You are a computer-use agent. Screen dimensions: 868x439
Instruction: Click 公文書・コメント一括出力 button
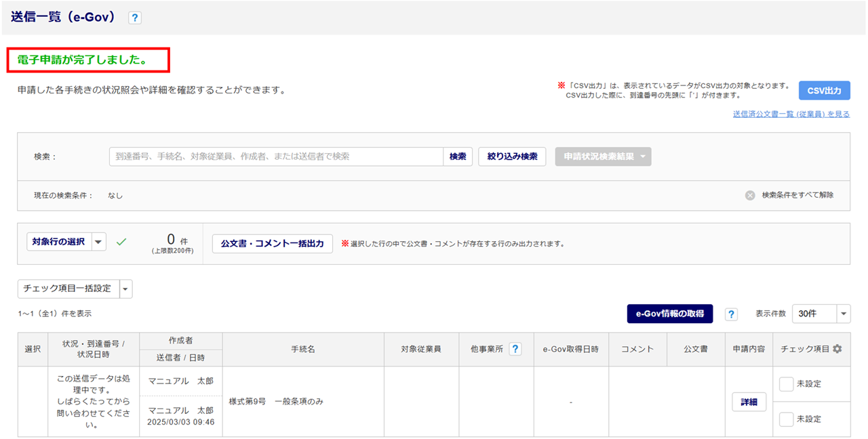(273, 244)
